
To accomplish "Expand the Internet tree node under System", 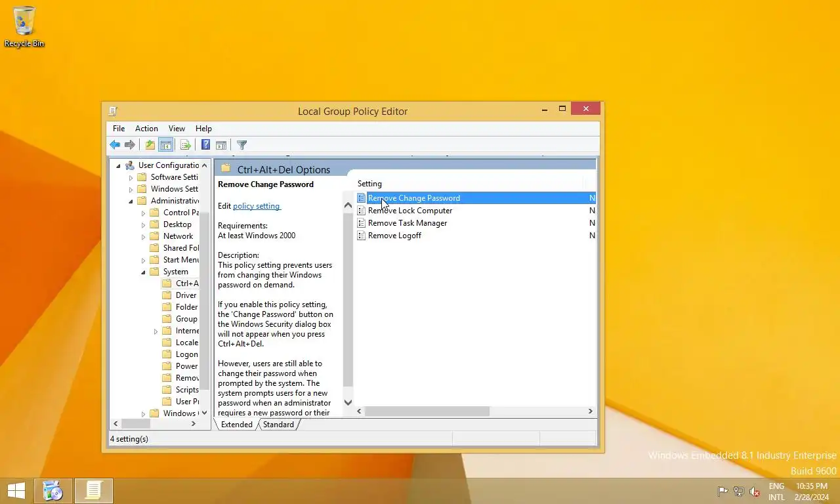I will click(156, 331).
